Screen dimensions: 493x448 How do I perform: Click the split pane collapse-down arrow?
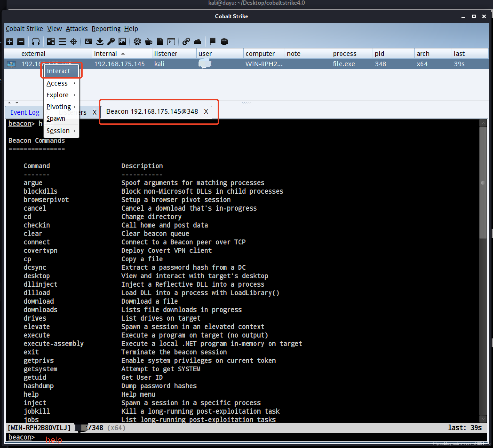pyautogui.click(x=17, y=103)
